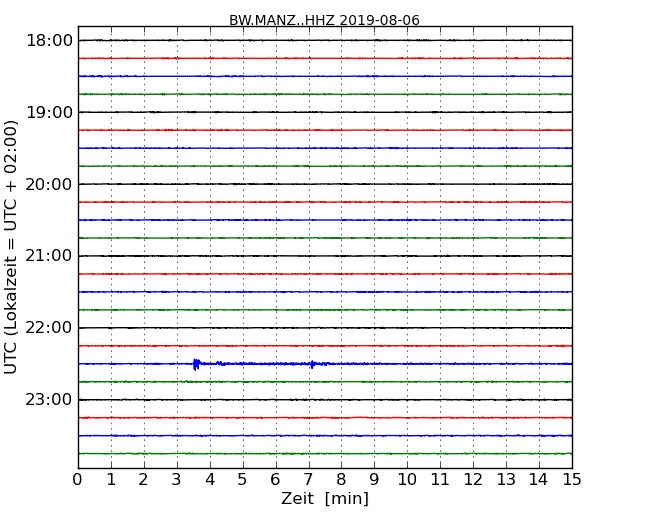Click the x-axis tick label 0
This screenshot has width=650, height=520.
(78, 479)
